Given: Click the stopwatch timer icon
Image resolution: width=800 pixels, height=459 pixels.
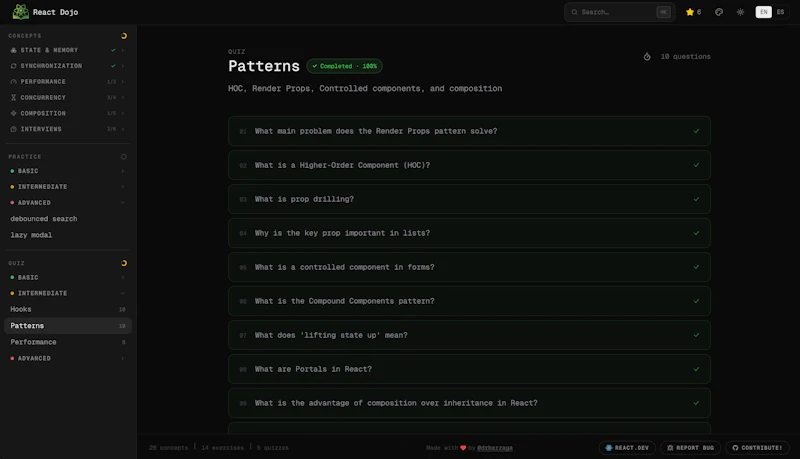Looking at the screenshot, I should [647, 57].
